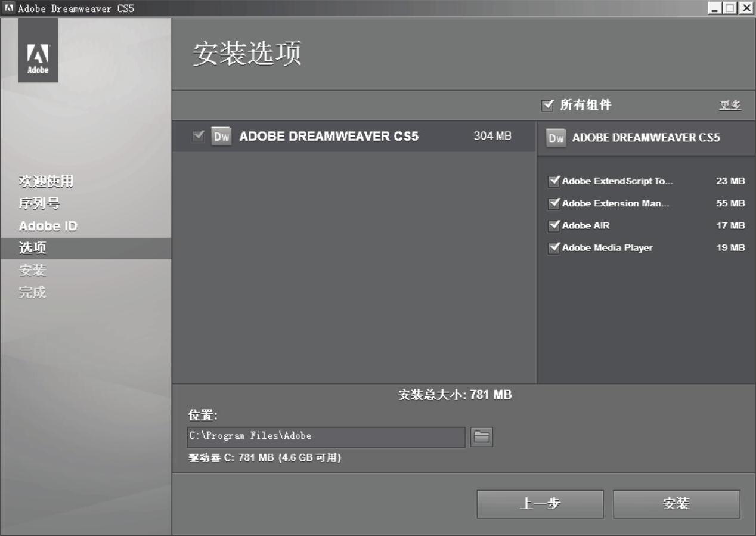
Task: Click the 23 MB size value
Action: click(x=730, y=181)
